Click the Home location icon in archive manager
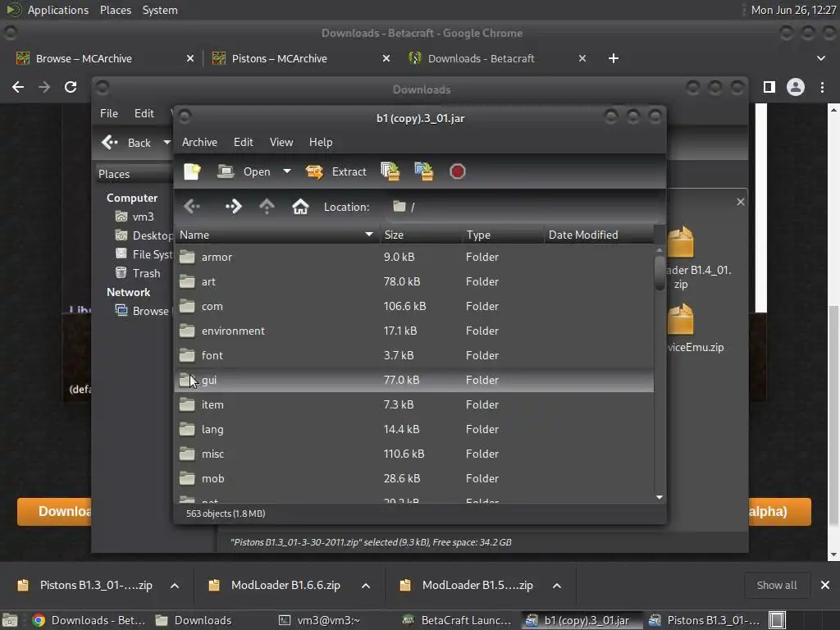 300,206
